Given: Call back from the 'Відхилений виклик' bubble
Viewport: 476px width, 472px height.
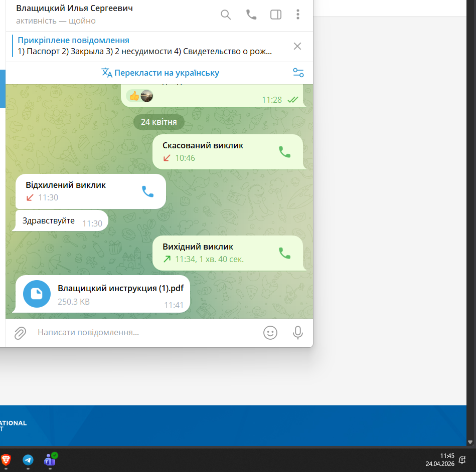Looking at the screenshot, I should pos(148,191).
